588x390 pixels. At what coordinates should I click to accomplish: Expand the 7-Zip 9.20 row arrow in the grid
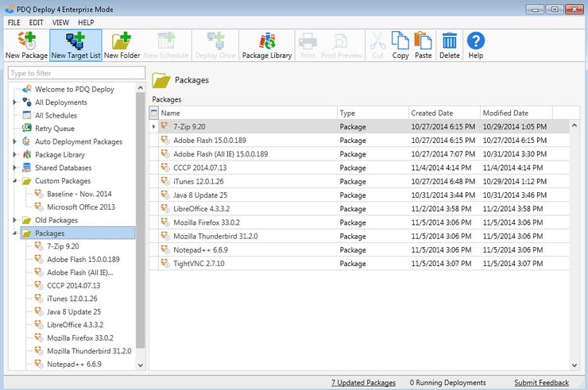click(x=153, y=127)
